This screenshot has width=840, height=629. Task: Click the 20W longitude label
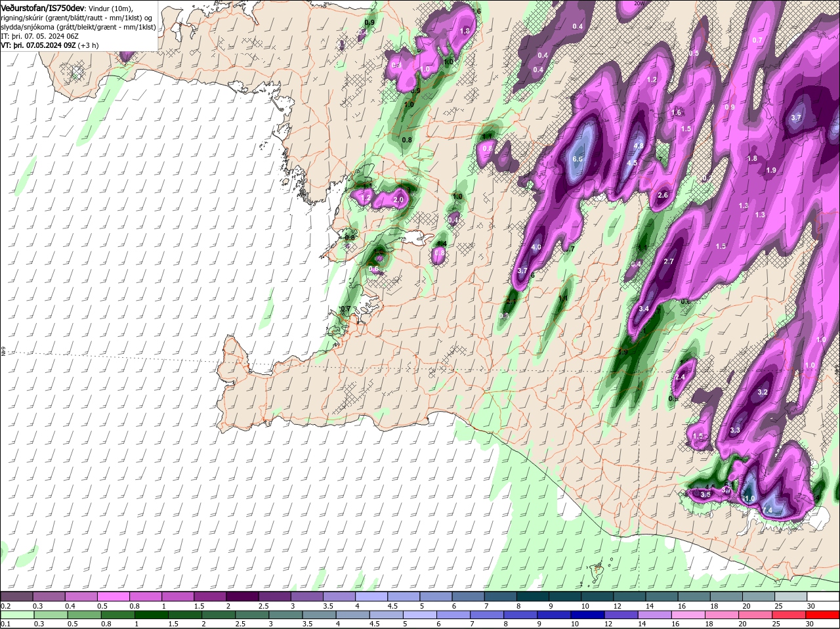click(x=640, y=3)
